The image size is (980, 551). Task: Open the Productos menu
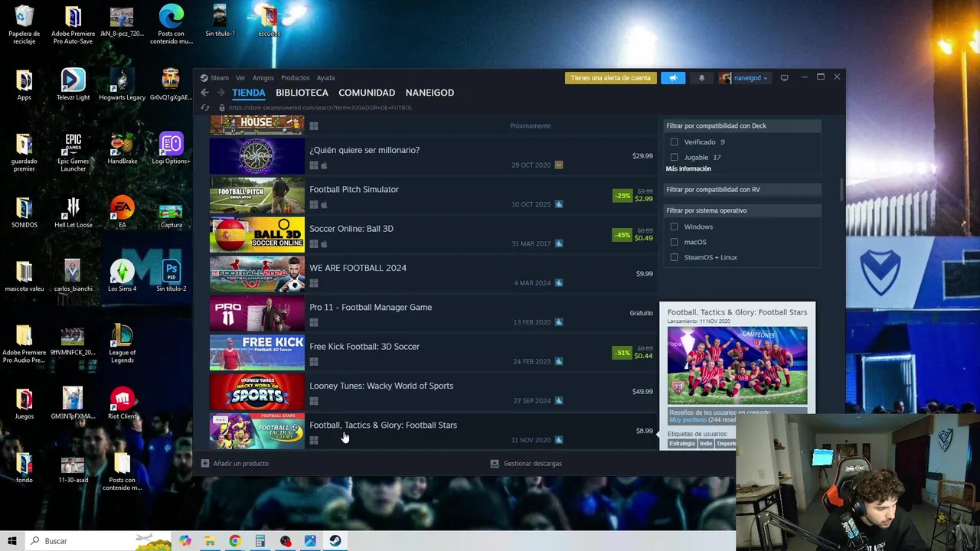295,77
